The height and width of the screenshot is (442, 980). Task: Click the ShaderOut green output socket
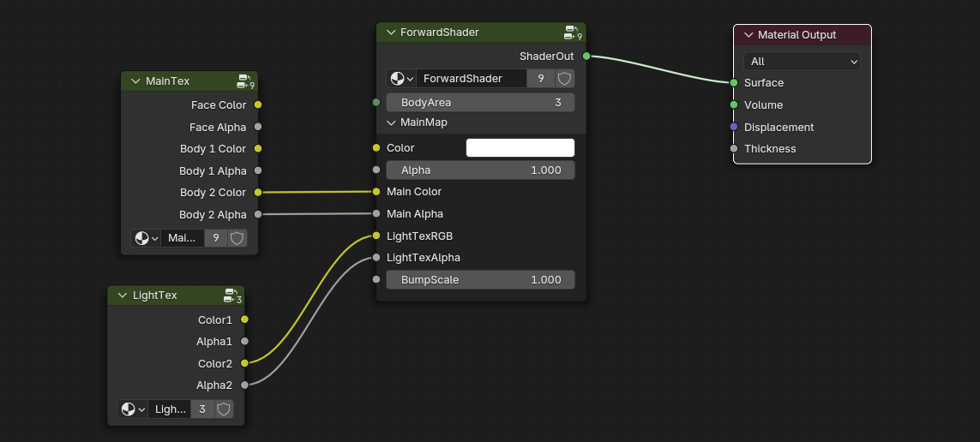586,57
